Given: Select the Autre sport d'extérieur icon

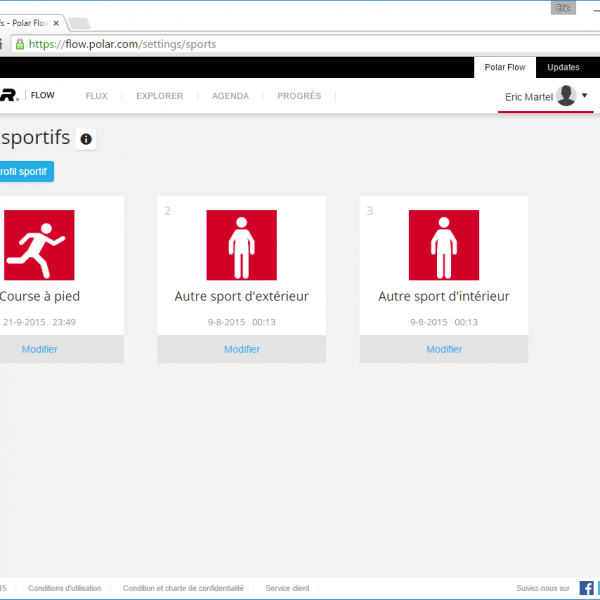Looking at the screenshot, I should pyautogui.click(x=241, y=245).
